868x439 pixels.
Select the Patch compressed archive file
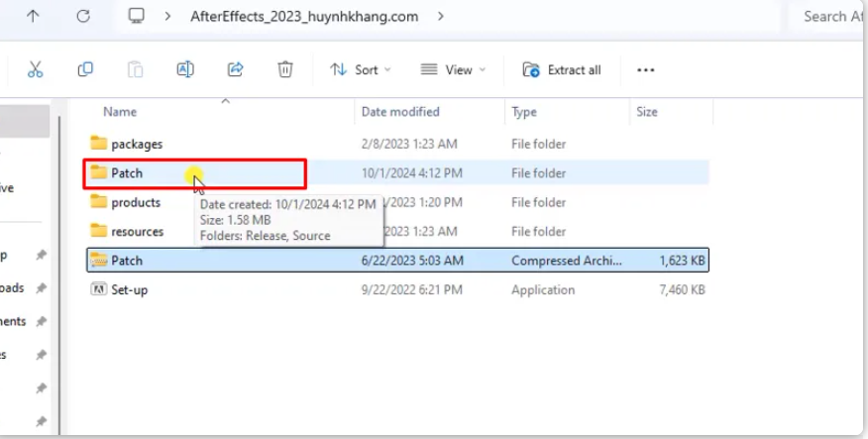click(x=127, y=261)
